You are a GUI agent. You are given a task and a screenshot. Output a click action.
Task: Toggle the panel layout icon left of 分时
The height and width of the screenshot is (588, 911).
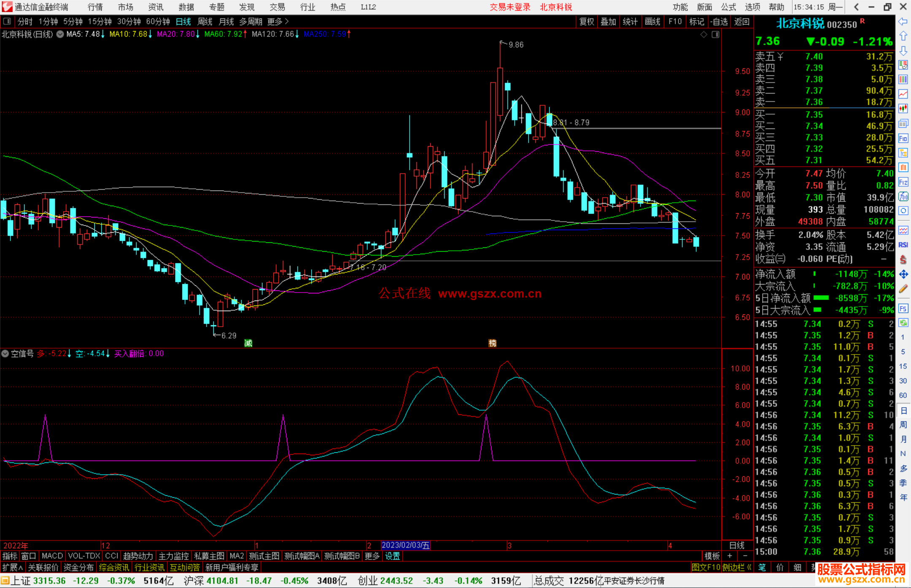click(x=7, y=21)
